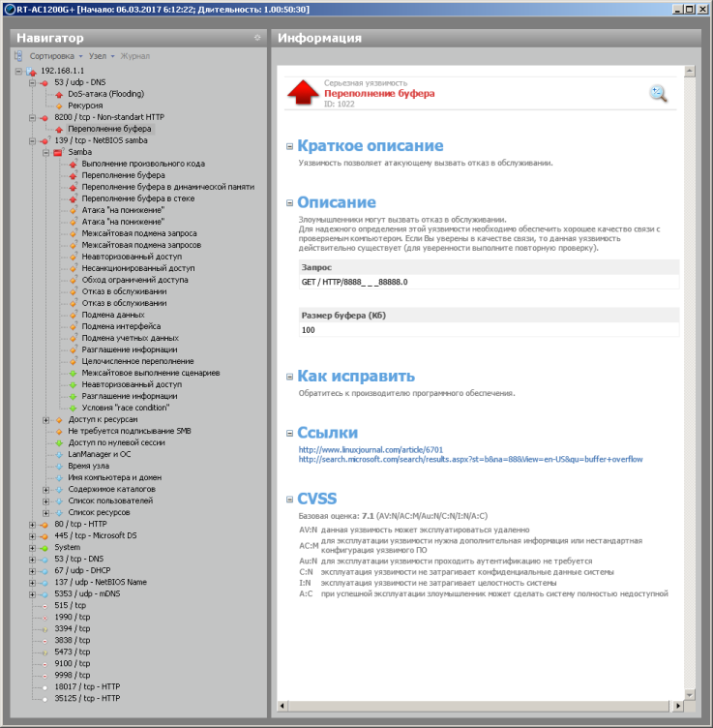
Task: Click the blue icon of Время узла
Action: tap(59, 467)
